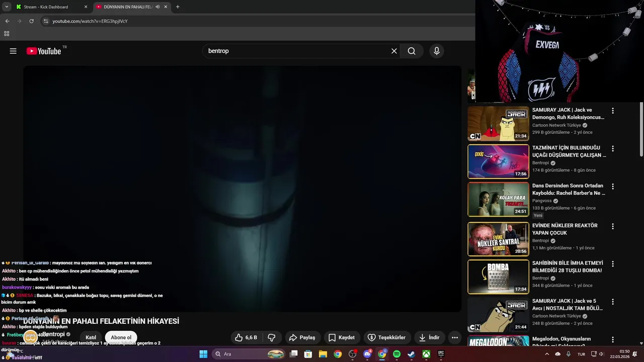This screenshot has width=644, height=362.
Task: Like the video showing 6,6 B
Action: [247, 337]
